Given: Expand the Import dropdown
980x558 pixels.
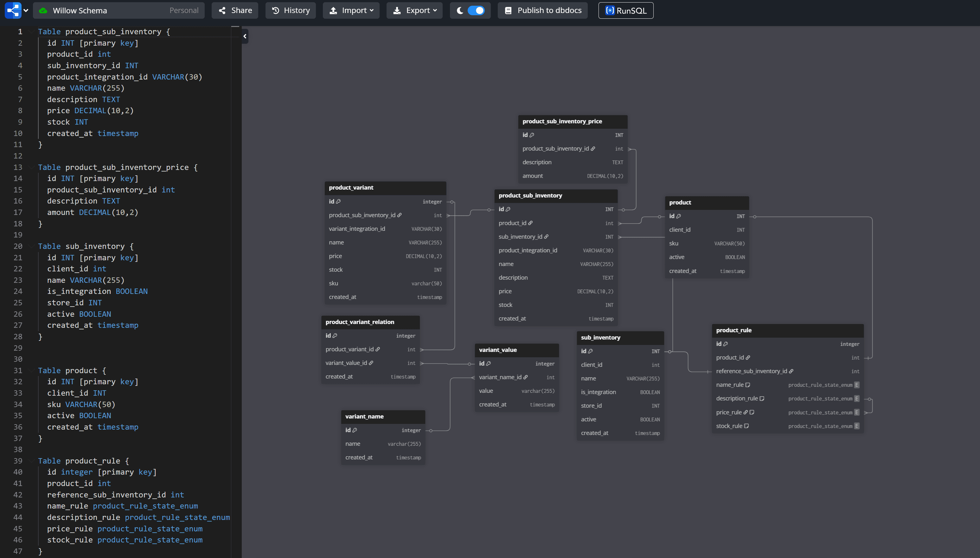Looking at the screenshot, I should pos(351,10).
